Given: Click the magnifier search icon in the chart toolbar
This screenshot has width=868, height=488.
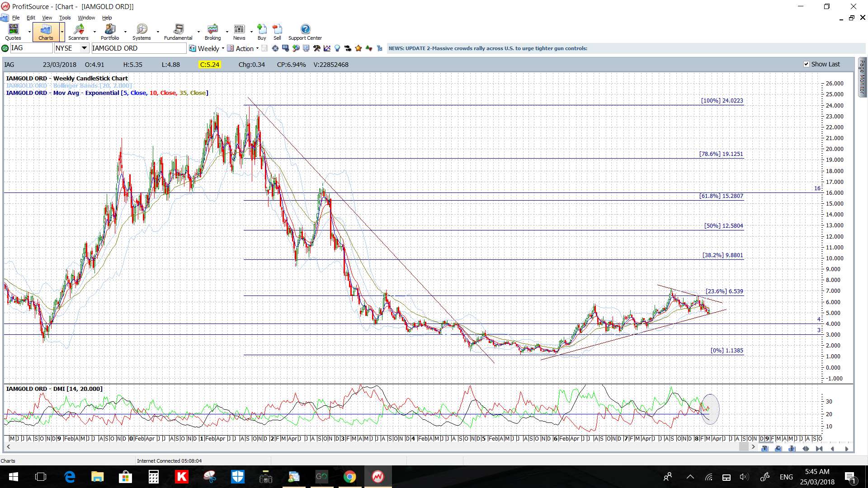Looking at the screenshot, I should point(296,48).
